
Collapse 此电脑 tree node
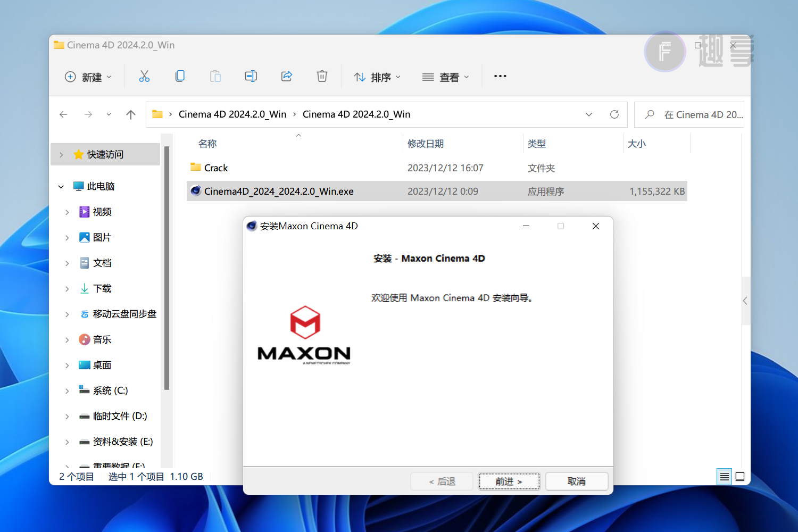point(61,187)
